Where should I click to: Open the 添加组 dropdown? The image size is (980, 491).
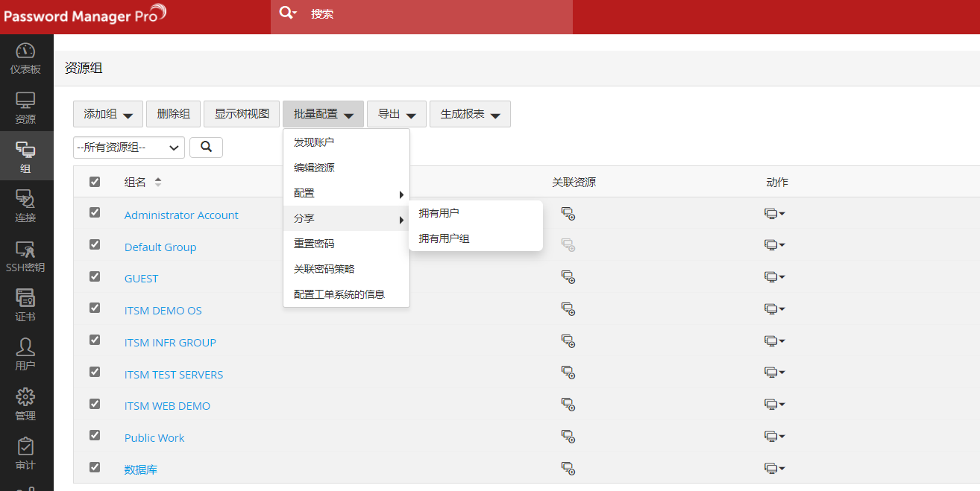point(108,114)
